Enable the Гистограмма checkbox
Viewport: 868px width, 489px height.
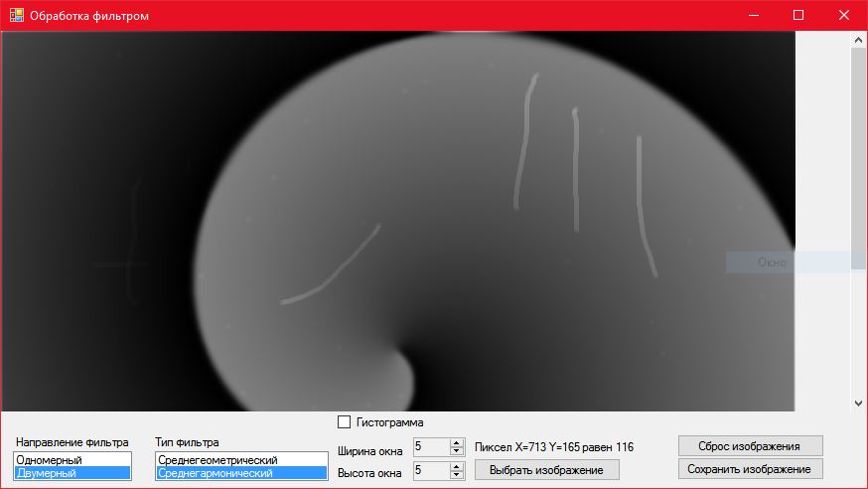click(x=344, y=422)
